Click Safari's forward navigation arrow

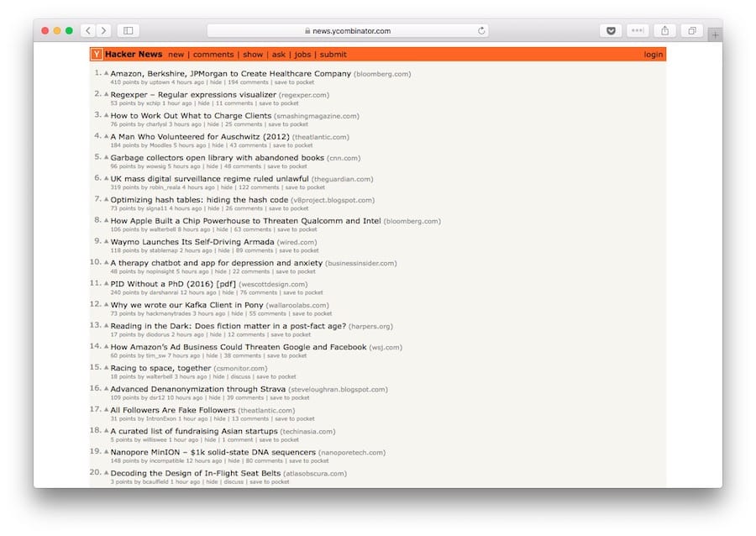pyautogui.click(x=102, y=29)
